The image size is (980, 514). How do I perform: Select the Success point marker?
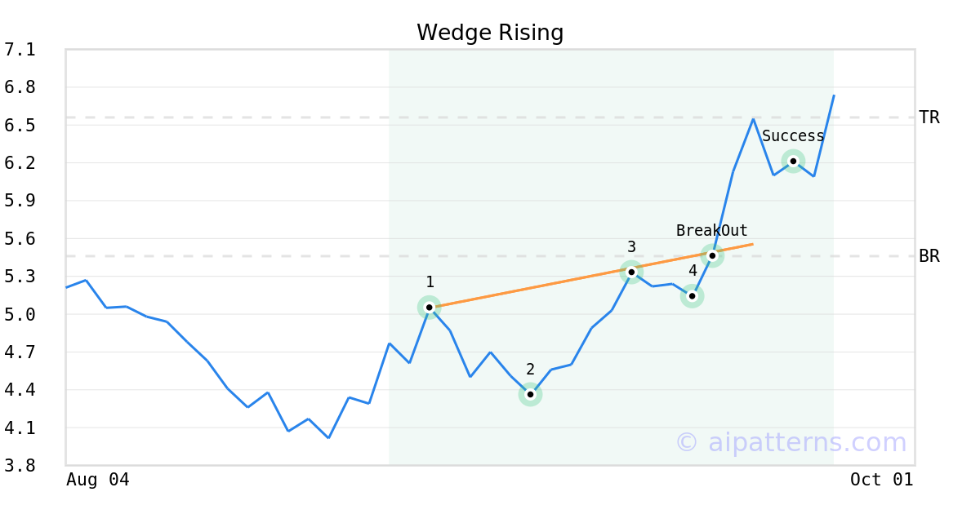[793, 161]
